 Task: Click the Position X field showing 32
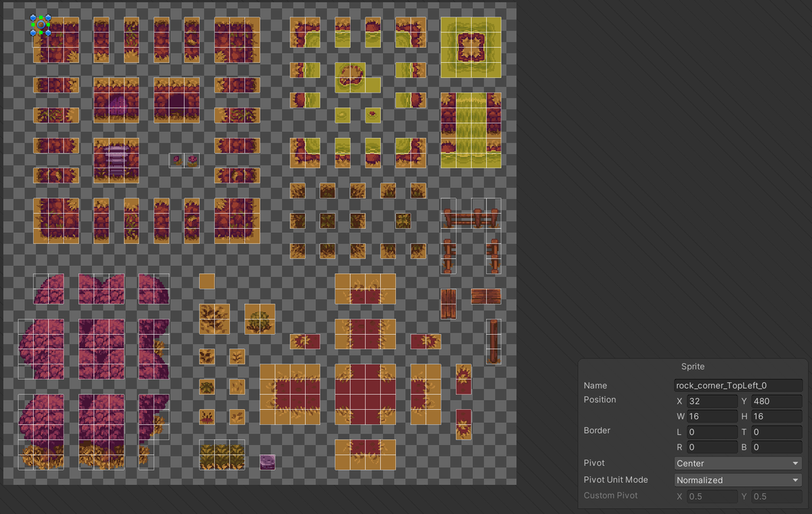tap(712, 401)
